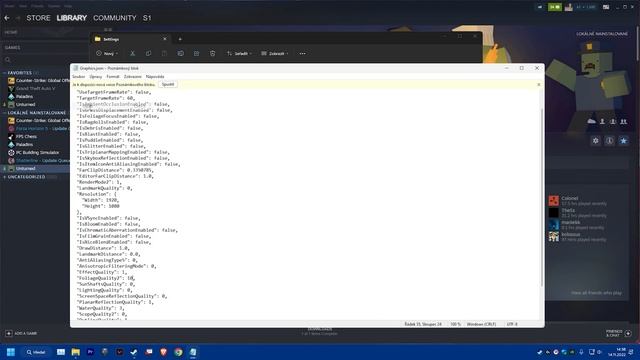Dismiss the yellow Notepad update notification bar

tap(538, 84)
